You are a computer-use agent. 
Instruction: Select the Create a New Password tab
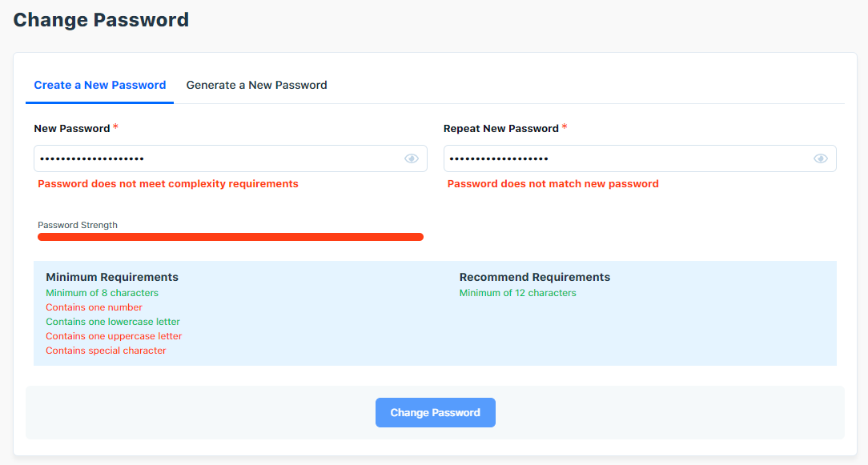pyautogui.click(x=99, y=85)
